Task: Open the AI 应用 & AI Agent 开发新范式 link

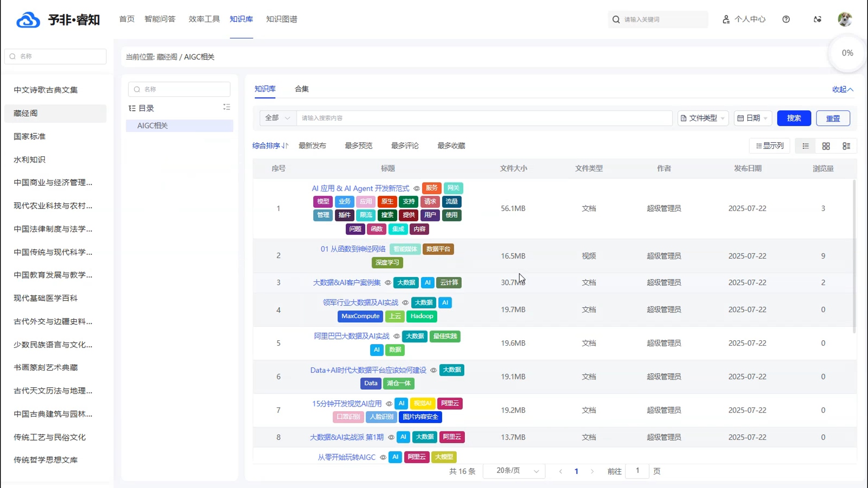Action: (x=360, y=188)
